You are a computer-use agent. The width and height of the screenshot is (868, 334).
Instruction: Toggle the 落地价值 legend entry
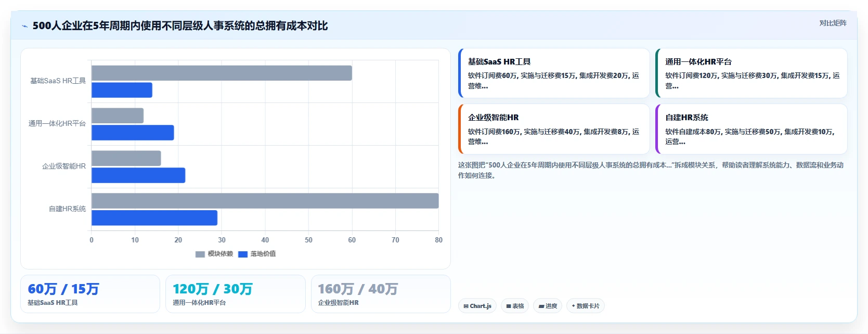point(257,254)
